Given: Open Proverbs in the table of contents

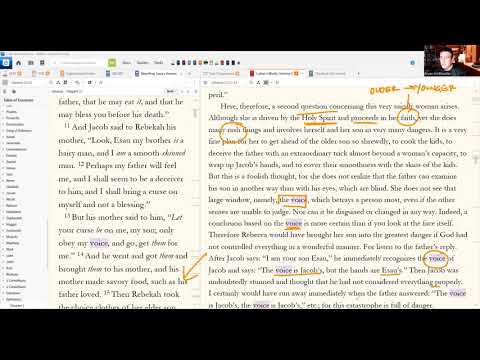Looking at the screenshot, I should click(x=13, y=118).
